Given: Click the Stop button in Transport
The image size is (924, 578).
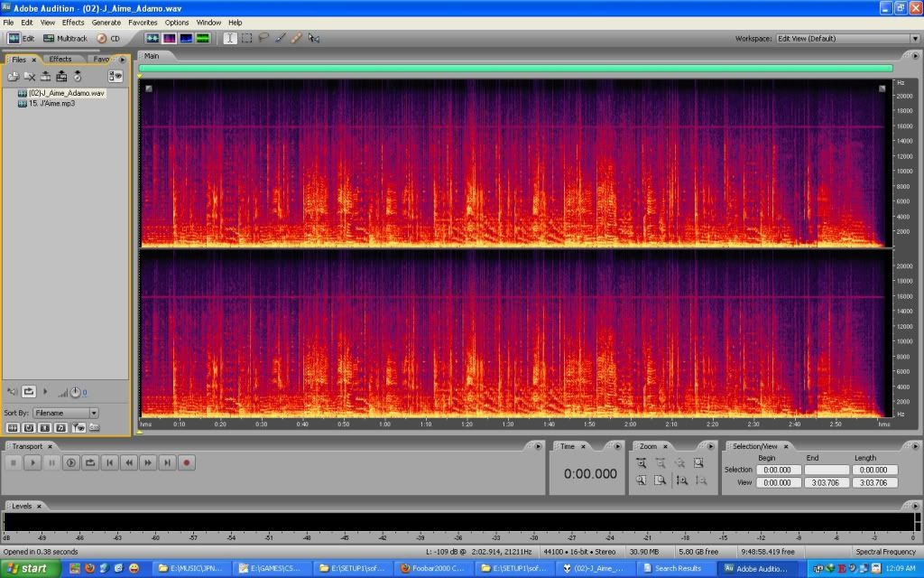Looking at the screenshot, I should [13, 463].
